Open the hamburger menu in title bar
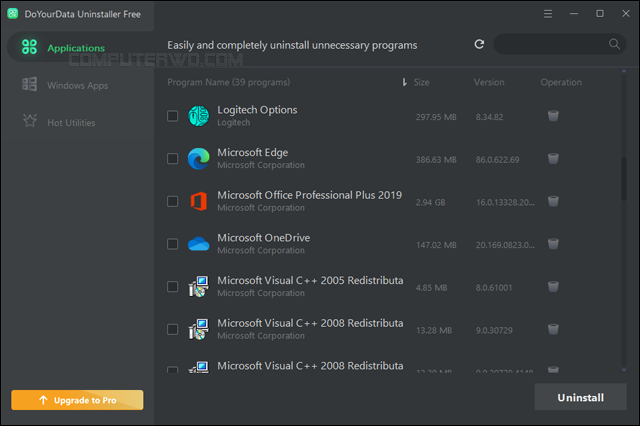640x426 pixels. click(548, 14)
